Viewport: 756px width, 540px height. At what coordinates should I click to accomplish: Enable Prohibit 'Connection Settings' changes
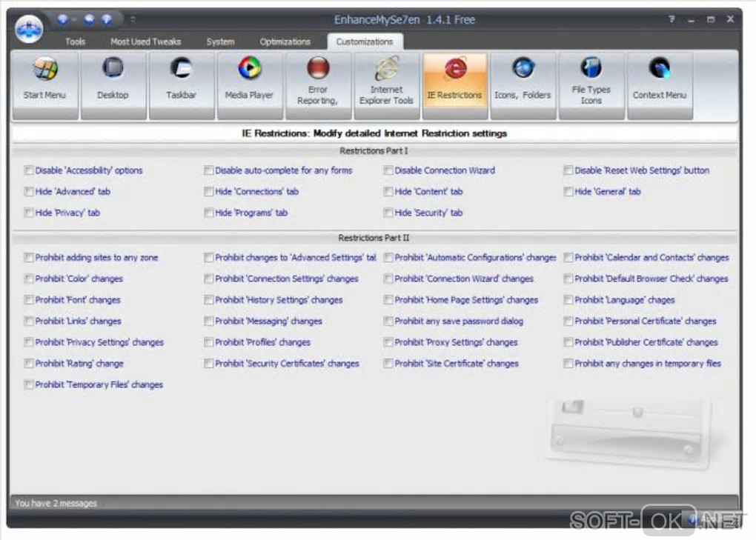coord(208,279)
